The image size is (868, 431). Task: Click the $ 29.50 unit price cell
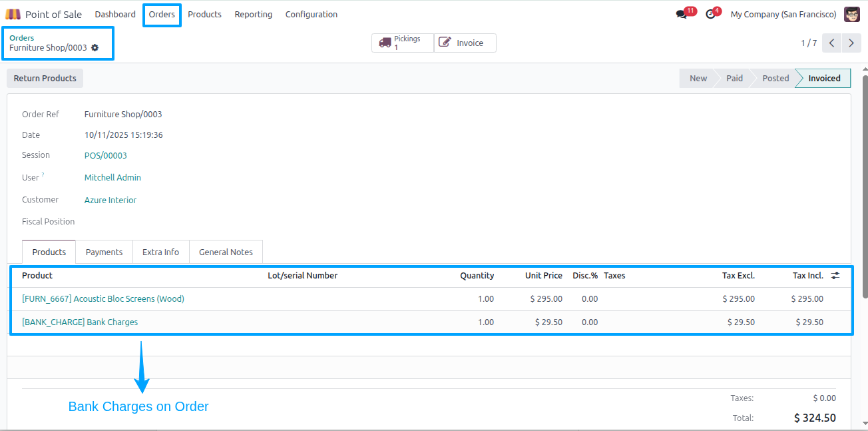(548, 322)
